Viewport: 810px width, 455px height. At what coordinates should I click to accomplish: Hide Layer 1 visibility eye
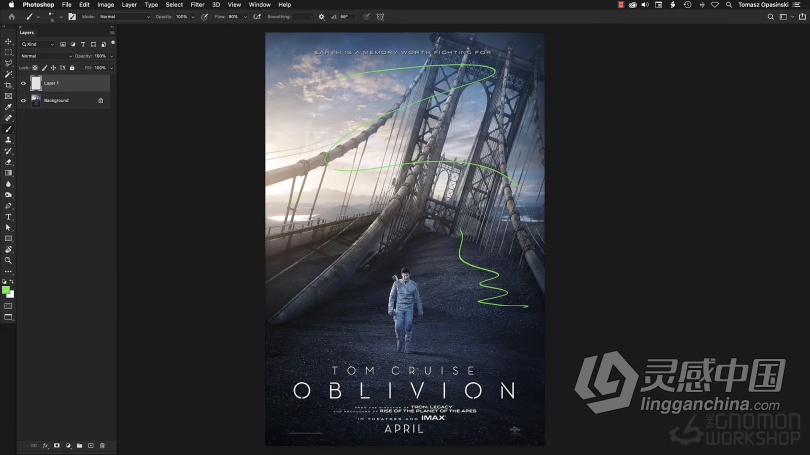[23, 83]
